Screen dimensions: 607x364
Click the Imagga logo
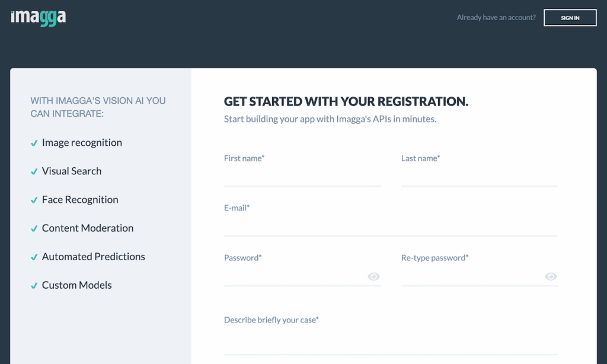coord(37,17)
